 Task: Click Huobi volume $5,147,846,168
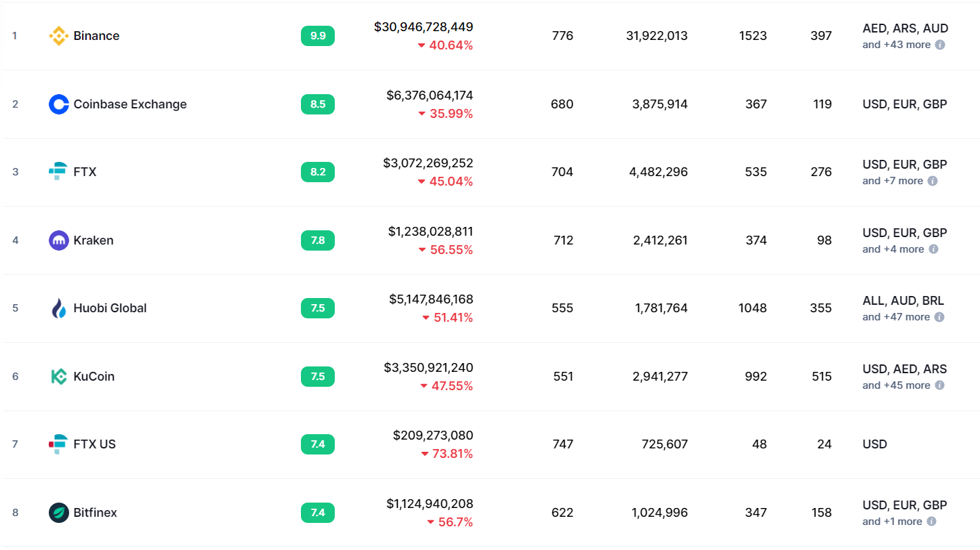[431, 299]
